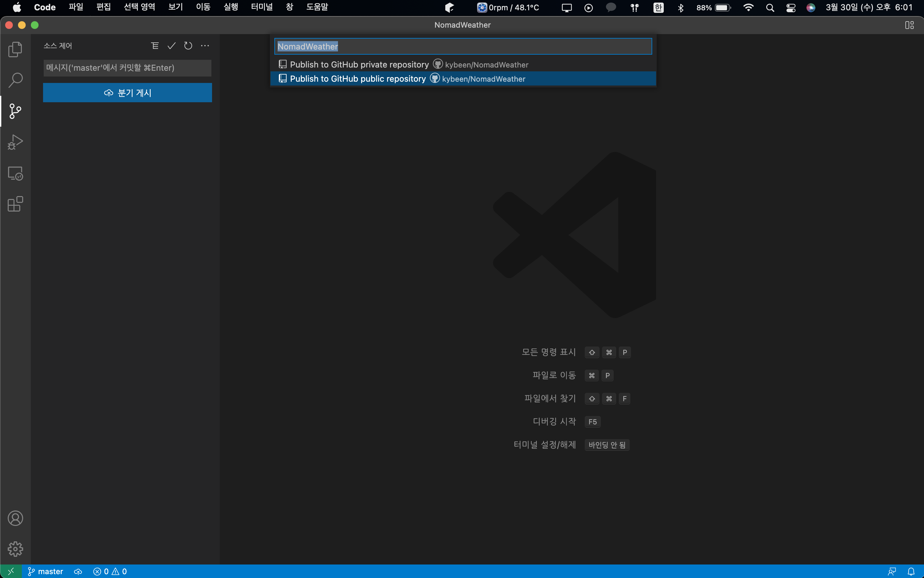This screenshot has width=924, height=578.
Task: Open the 터미널 menu in the menu bar
Action: [x=262, y=7]
